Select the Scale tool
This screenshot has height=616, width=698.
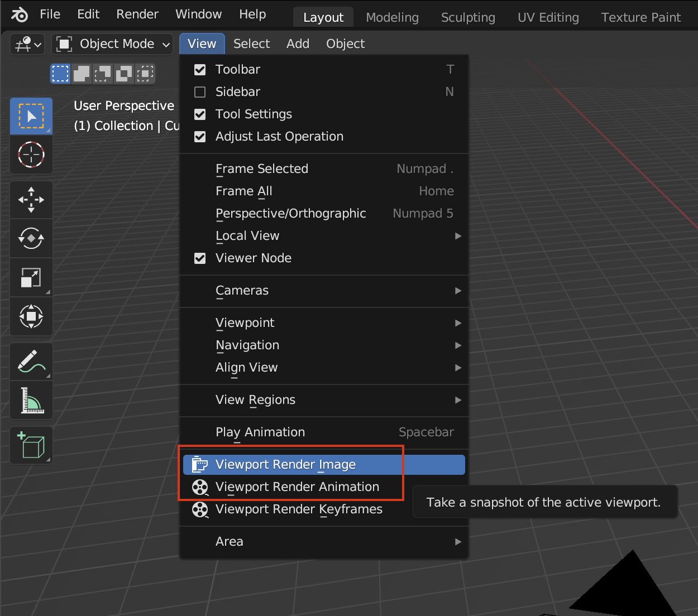pos(31,277)
